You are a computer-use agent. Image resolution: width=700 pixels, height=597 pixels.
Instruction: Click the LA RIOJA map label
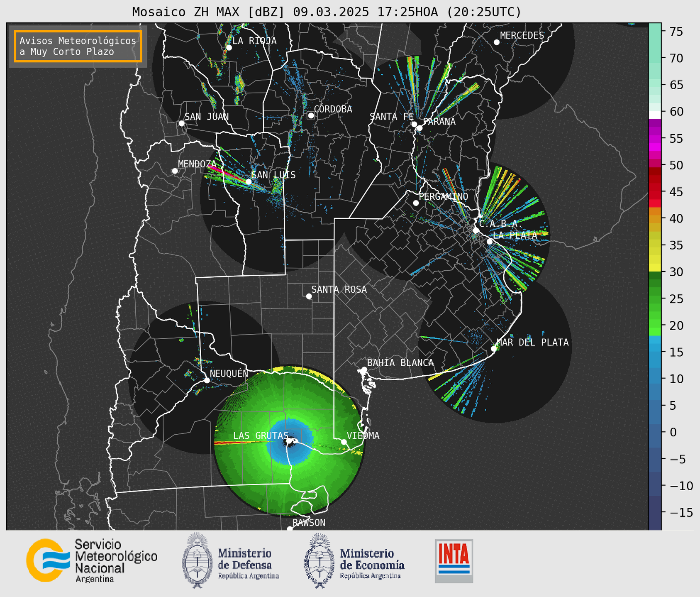point(254,41)
